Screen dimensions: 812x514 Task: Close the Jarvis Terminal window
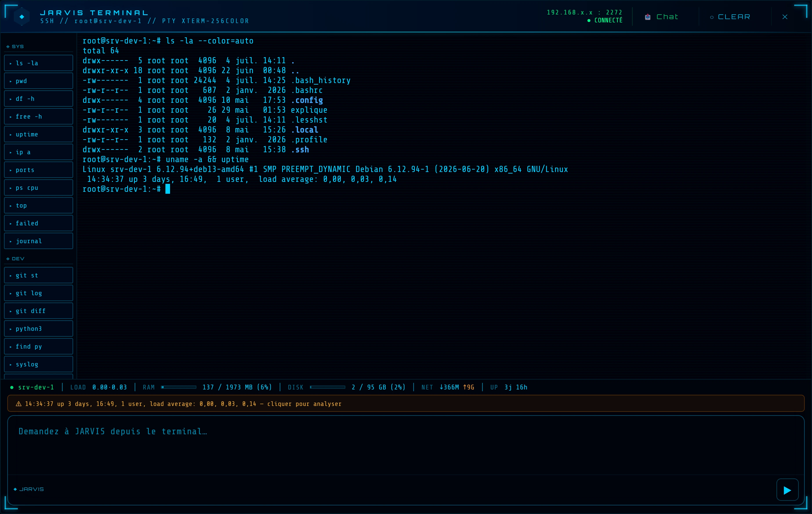coord(785,17)
